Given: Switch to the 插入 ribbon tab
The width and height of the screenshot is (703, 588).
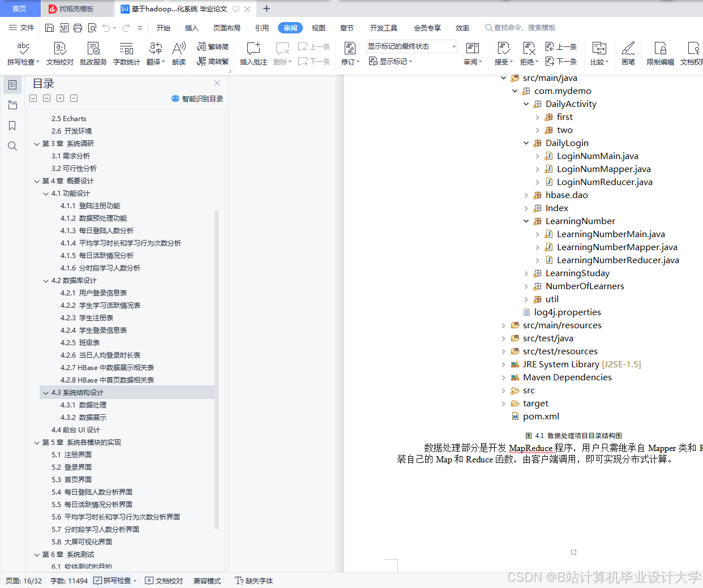Looking at the screenshot, I should pos(192,27).
